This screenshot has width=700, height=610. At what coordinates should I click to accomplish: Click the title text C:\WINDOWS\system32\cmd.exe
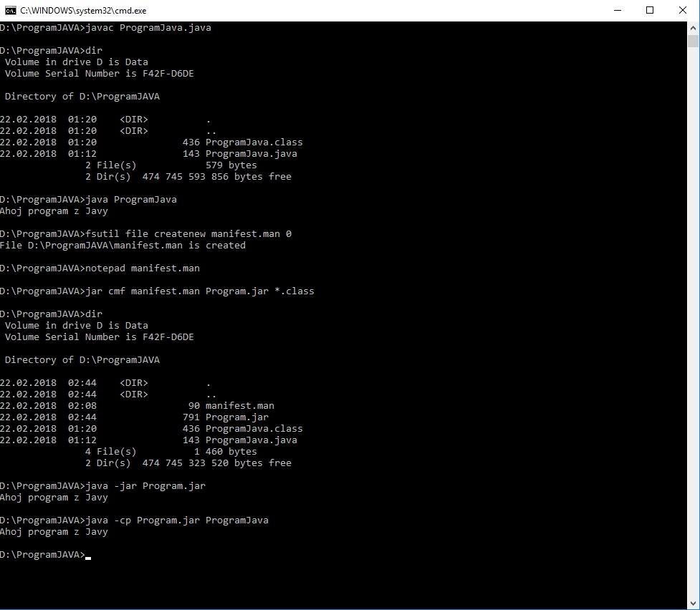(83, 10)
